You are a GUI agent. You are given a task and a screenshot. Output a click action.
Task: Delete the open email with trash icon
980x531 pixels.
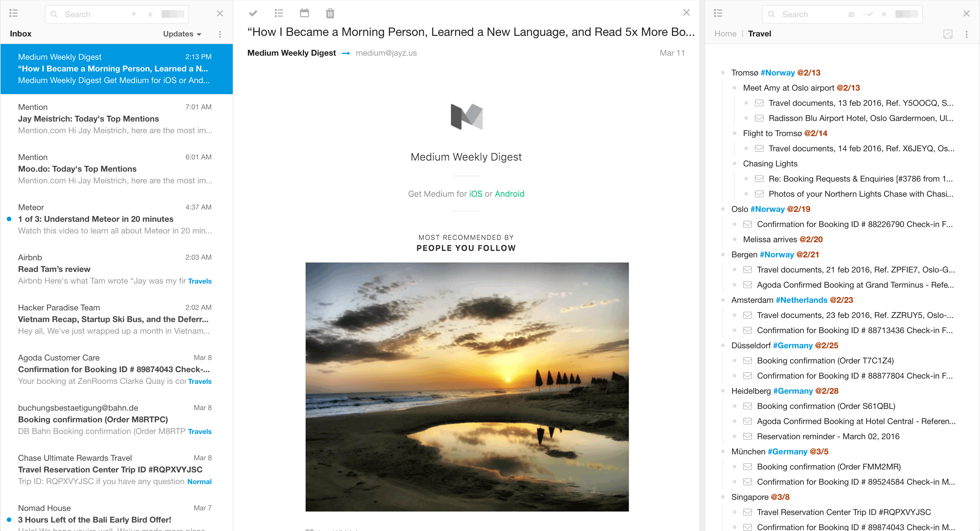coord(330,13)
